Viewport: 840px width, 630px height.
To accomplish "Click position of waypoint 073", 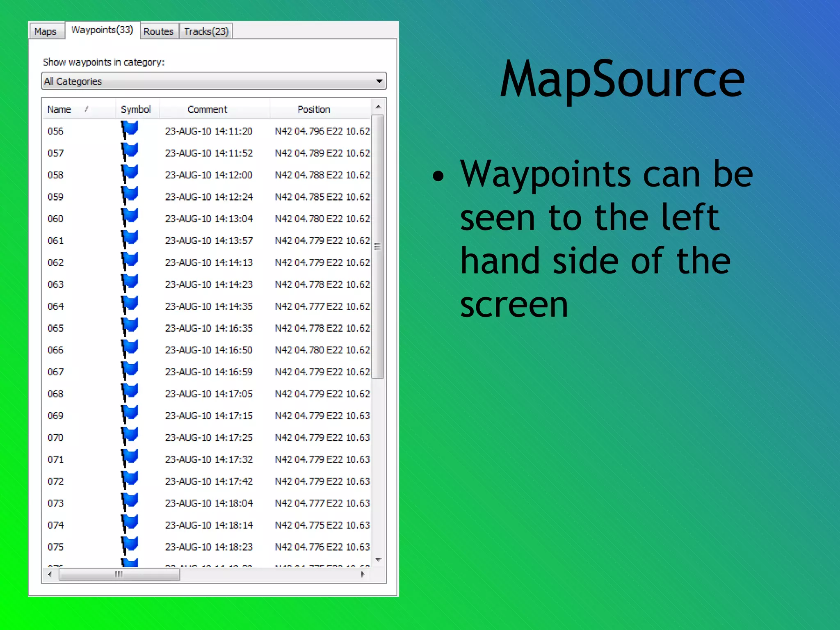I will point(322,503).
